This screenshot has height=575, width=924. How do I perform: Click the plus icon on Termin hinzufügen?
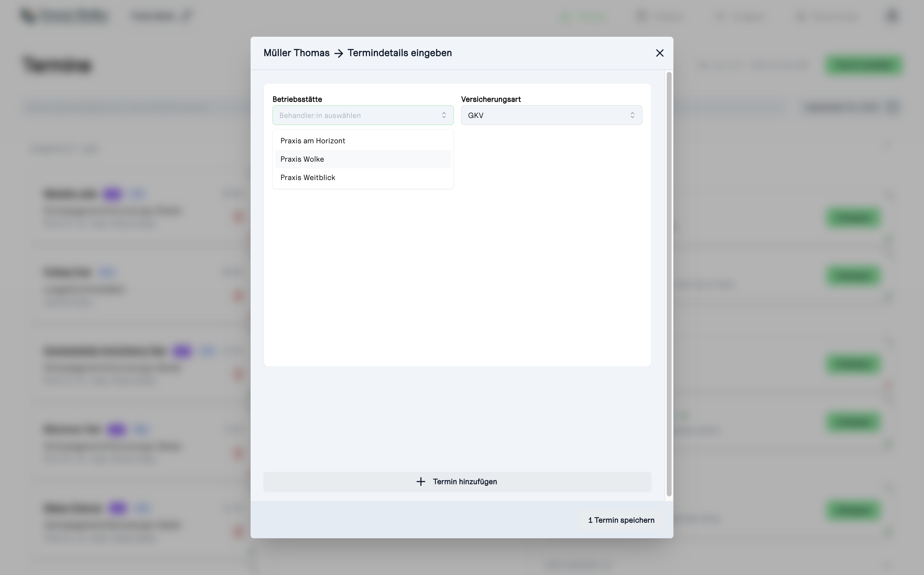(421, 482)
